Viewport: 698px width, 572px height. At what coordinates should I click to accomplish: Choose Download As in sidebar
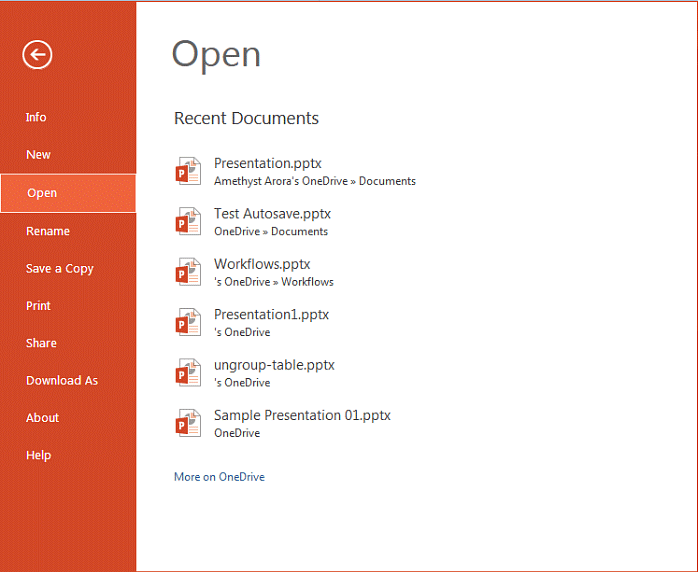(62, 380)
